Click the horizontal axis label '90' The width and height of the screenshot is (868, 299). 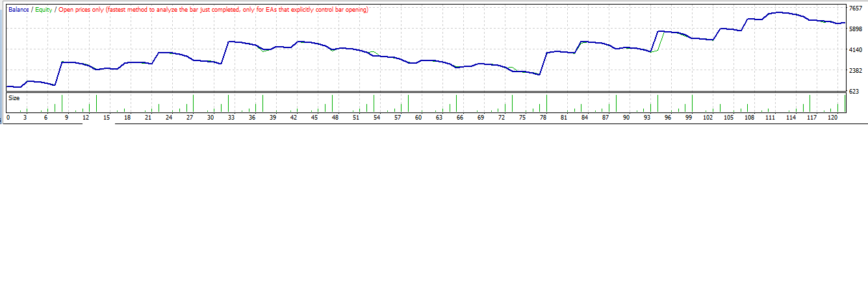626,118
